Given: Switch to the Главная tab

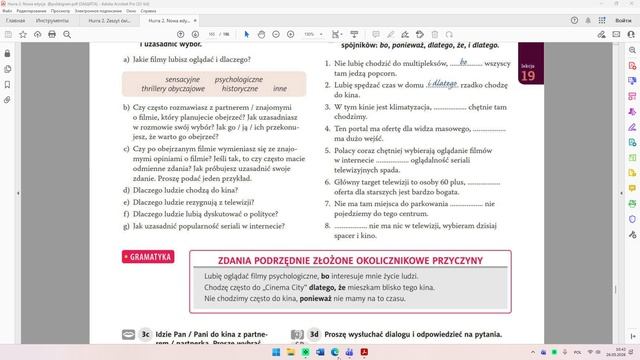Looking at the screenshot, I should point(16,20).
